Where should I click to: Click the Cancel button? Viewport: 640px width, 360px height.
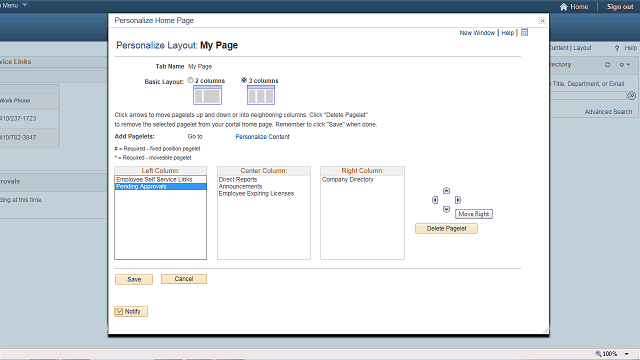pos(184,279)
